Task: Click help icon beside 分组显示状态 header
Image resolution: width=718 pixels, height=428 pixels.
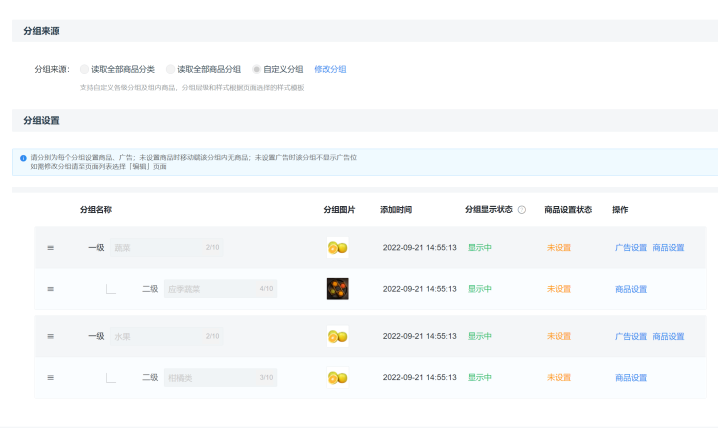Action: [522, 210]
